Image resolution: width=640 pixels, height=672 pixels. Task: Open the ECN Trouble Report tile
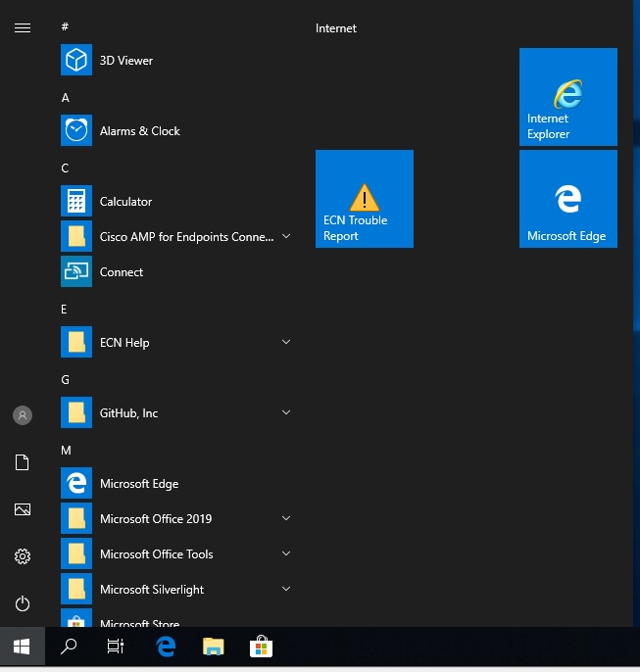click(x=365, y=199)
